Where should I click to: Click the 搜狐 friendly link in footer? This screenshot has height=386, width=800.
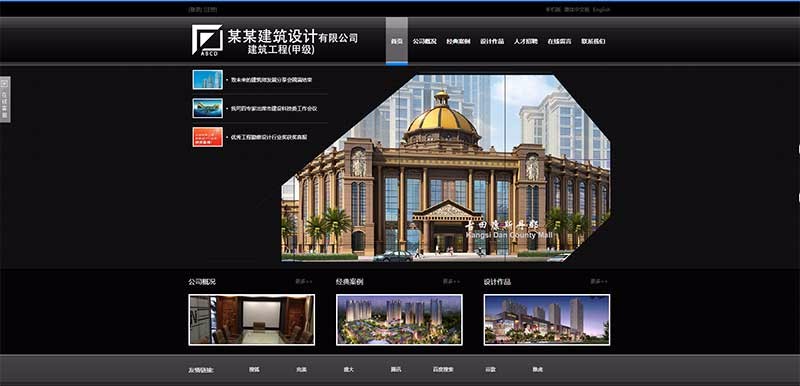(254, 370)
